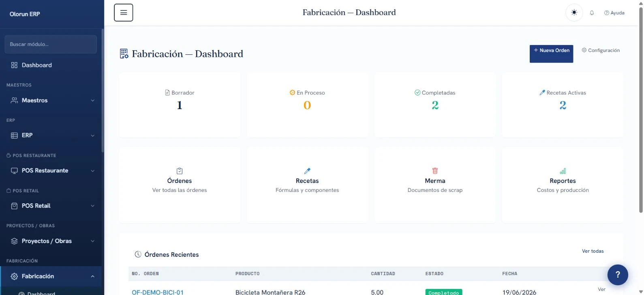The height and width of the screenshot is (295, 644).
Task: Click the page vertical scrollbar
Action: [641, 110]
